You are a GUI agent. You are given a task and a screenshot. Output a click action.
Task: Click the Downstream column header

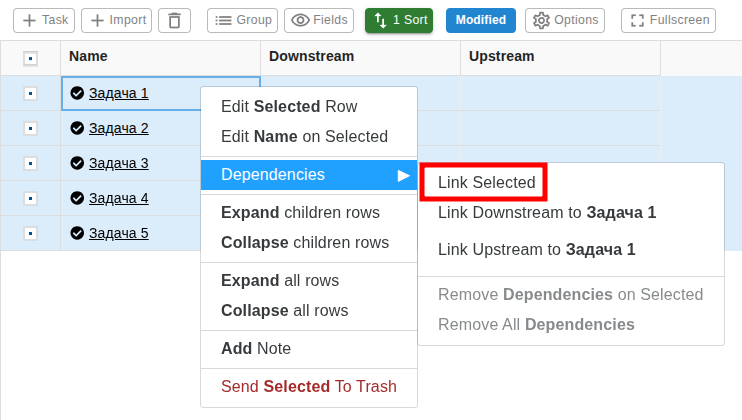311,57
